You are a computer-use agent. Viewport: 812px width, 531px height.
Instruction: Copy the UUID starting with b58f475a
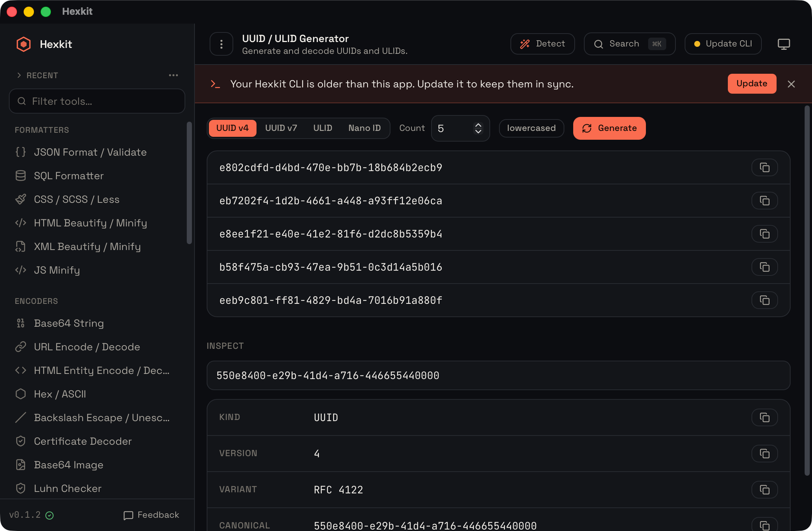click(765, 267)
